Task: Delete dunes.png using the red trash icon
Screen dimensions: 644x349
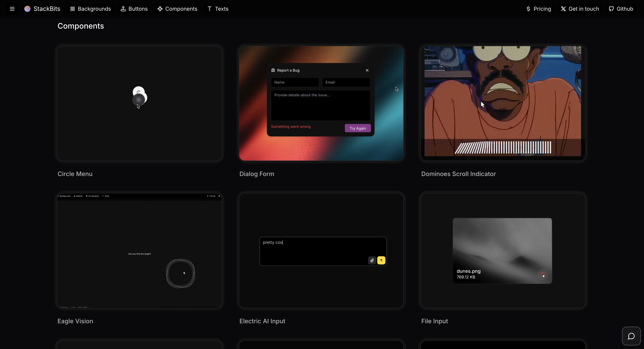Action: pos(543,274)
